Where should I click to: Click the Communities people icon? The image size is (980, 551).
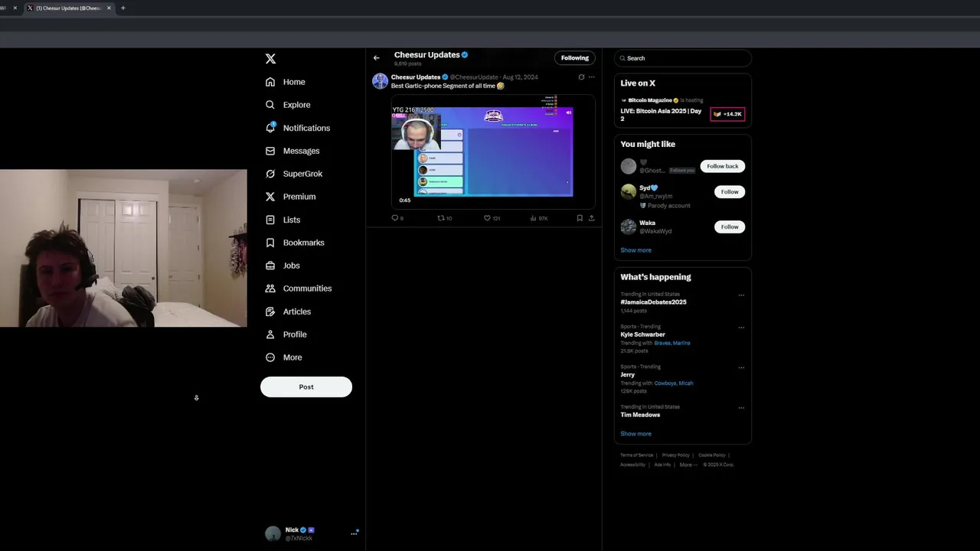point(270,289)
